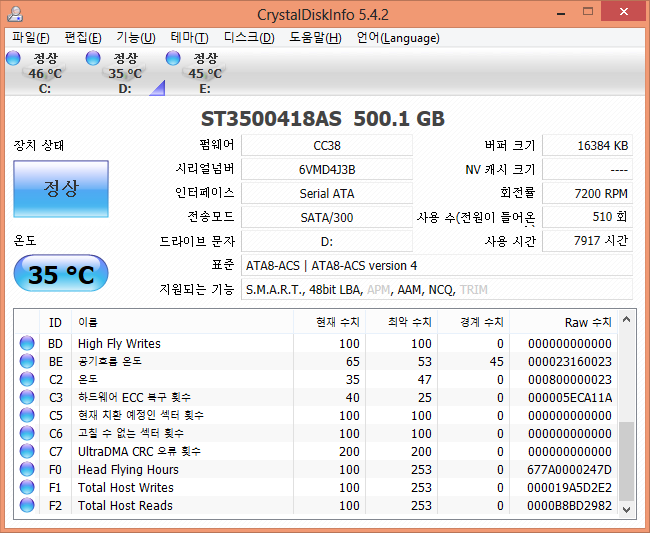Open the 디스크(D) menu
650x533 pixels.
pos(249,38)
